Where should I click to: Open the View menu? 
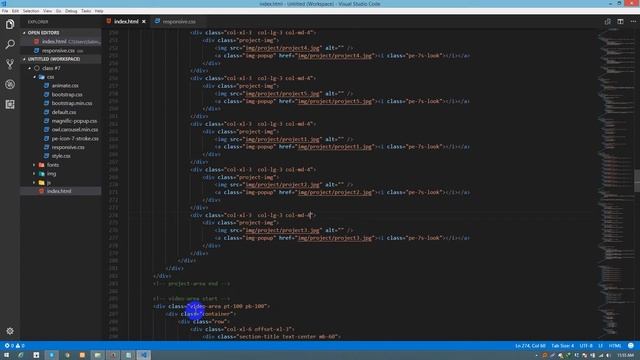(47, 11)
